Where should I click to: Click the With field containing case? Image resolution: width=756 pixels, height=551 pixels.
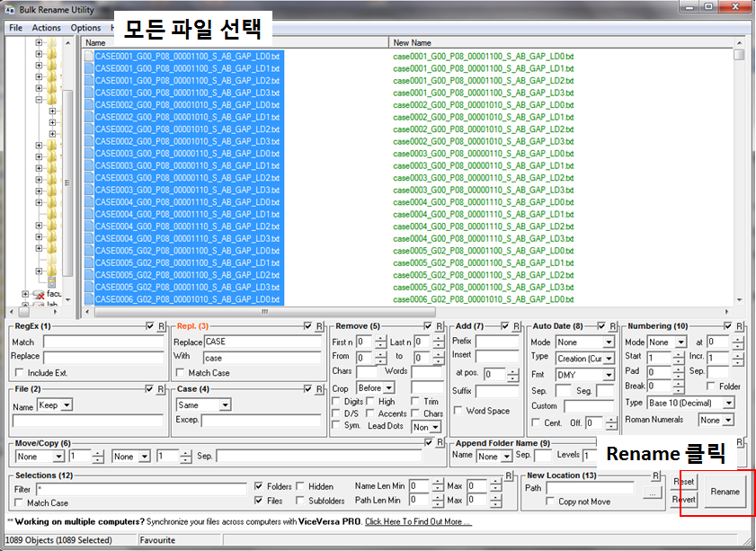click(x=262, y=358)
